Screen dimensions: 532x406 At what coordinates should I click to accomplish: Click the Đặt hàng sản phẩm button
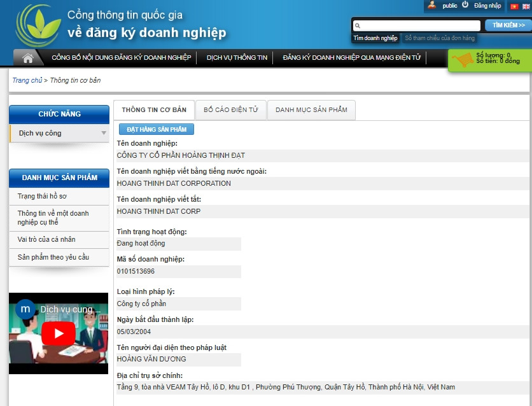157,129
